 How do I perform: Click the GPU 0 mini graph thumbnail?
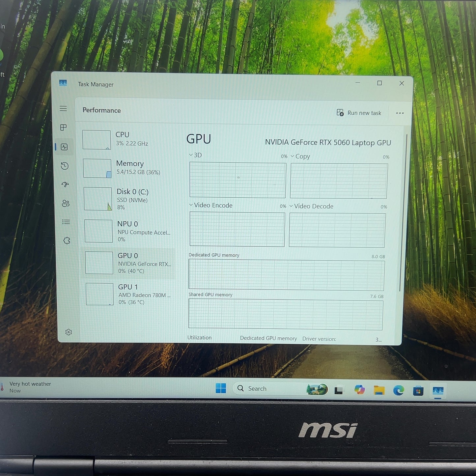click(99, 263)
